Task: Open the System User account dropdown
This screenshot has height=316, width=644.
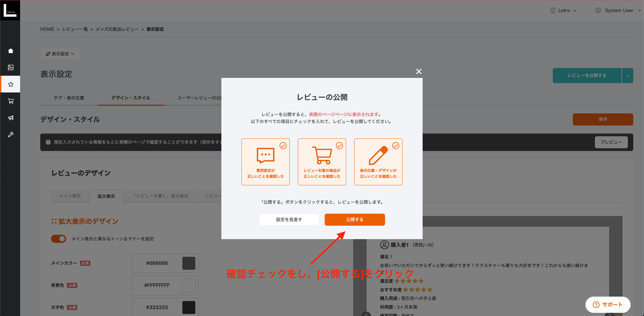Action: [617, 10]
